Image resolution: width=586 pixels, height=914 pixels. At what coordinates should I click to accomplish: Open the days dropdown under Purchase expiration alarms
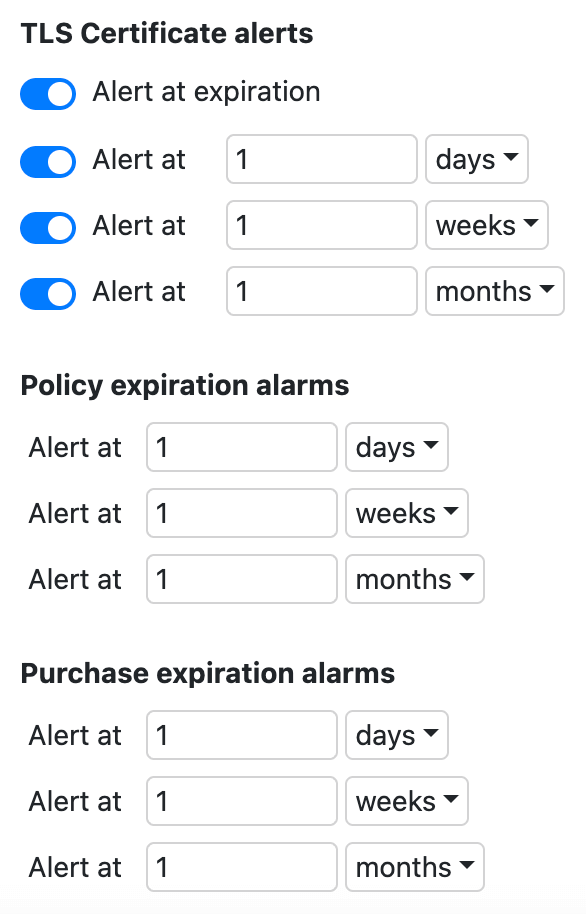tap(397, 735)
